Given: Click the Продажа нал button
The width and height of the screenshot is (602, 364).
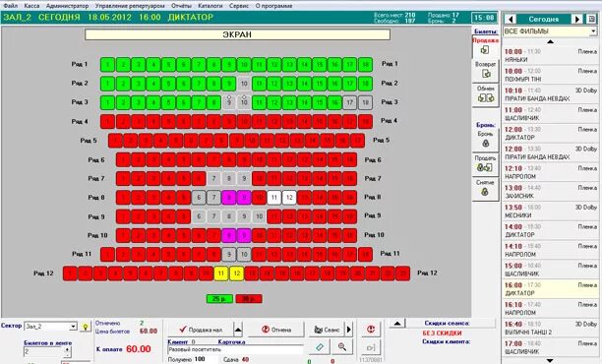Looking at the screenshot, I should (x=201, y=330).
